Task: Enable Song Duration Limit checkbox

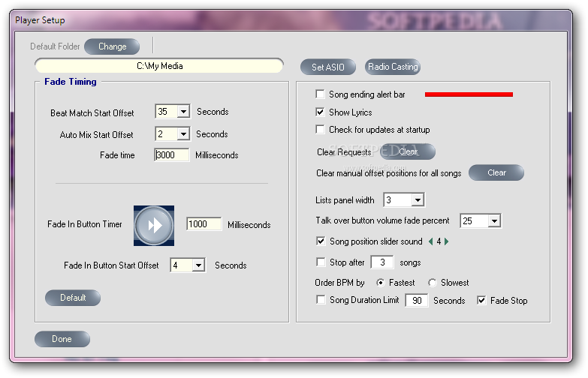Action: click(x=321, y=300)
